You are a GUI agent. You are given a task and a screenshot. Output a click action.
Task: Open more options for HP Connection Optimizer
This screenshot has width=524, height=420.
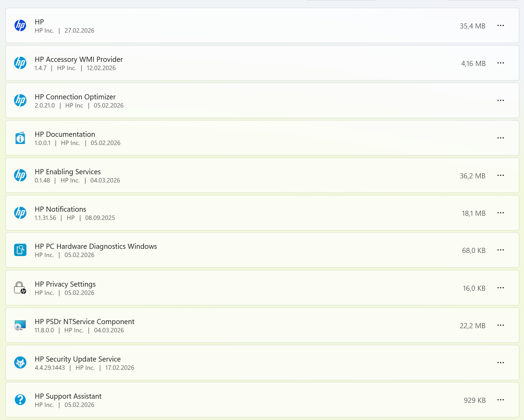point(501,100)
